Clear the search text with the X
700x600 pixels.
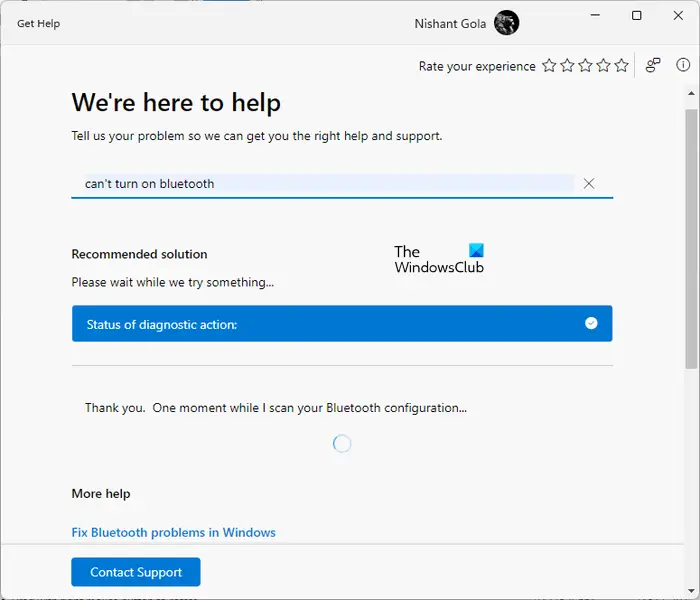pos(589,184)
